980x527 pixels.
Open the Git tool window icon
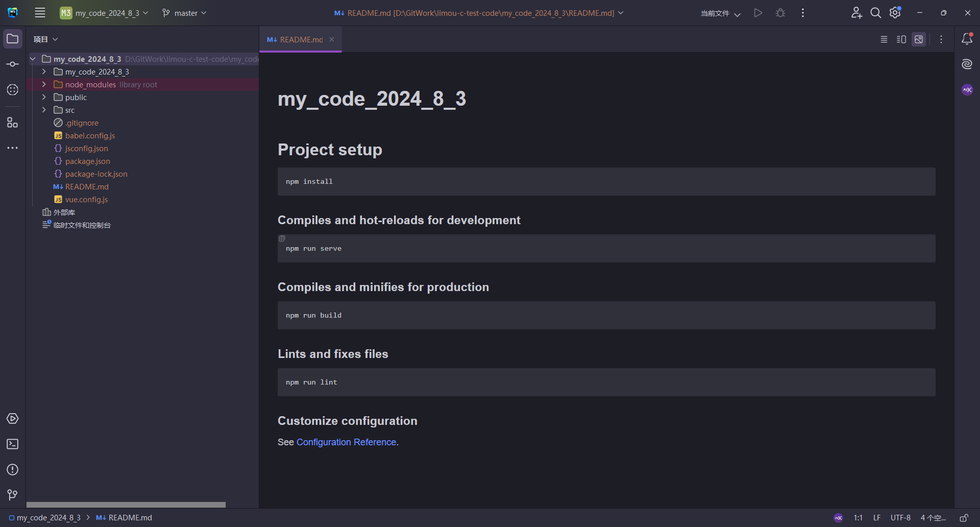13,495
